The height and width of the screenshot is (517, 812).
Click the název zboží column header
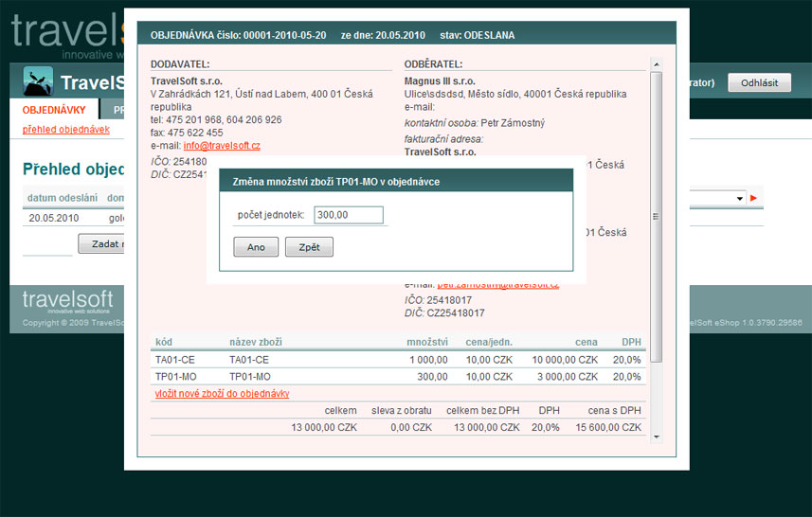click(x=256, y=342)
